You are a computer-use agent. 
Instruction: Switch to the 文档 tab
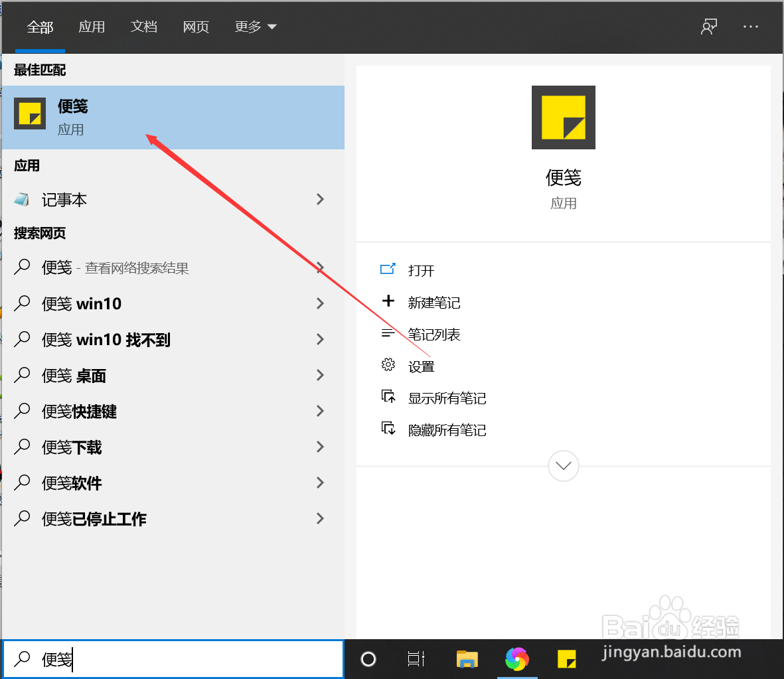tap(144, 27)
